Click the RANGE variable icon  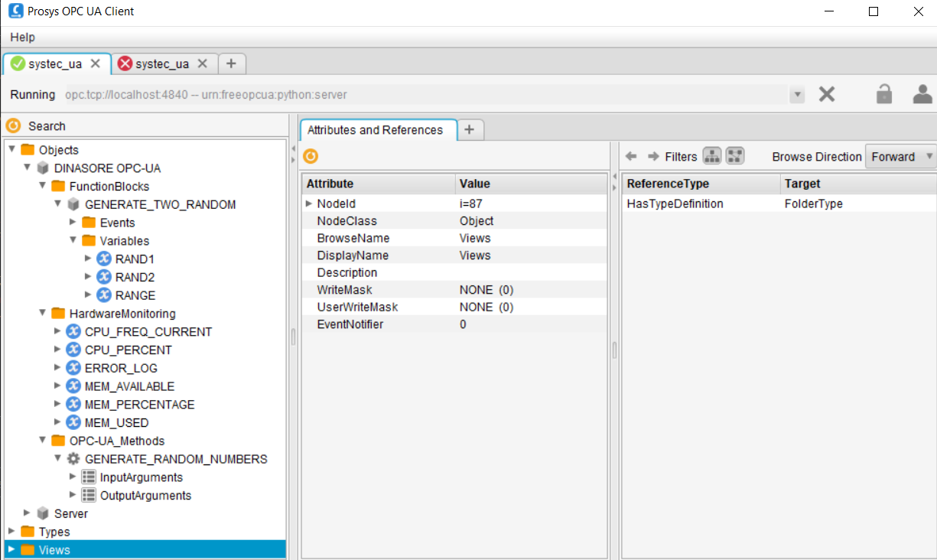click(x=104, y=295)
